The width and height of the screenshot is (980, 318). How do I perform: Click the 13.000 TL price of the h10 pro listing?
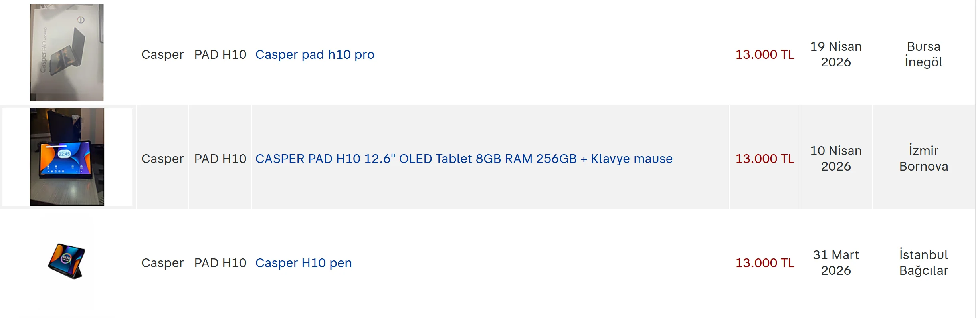coord(765,54)
